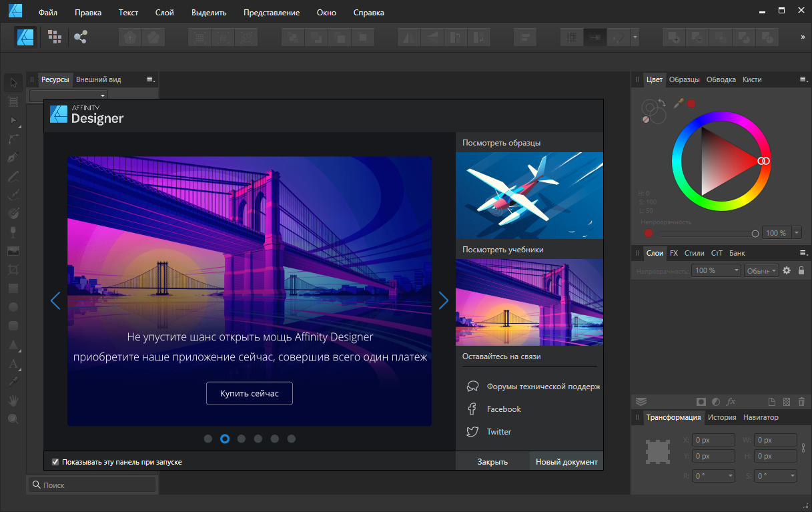
Task: Select the Fill gradient tool
Action: [x=13, y=214]
